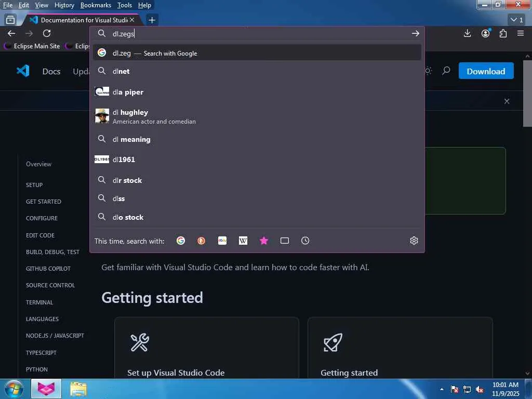The width and height of the screenshot is (532, 399).
Task: Open the Overview sidebar link
Action: pos(38,164)
